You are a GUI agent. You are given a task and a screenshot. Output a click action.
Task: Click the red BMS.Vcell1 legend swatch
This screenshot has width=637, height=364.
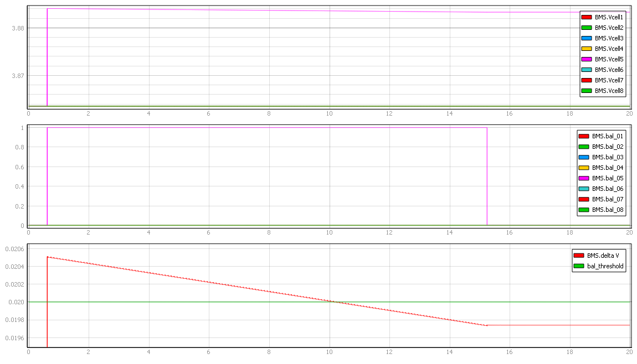point(587,17)
